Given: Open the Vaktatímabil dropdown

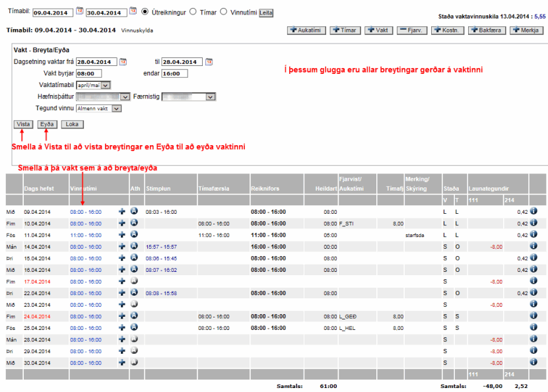Looking at the screenshot, I should coord(93,85).
